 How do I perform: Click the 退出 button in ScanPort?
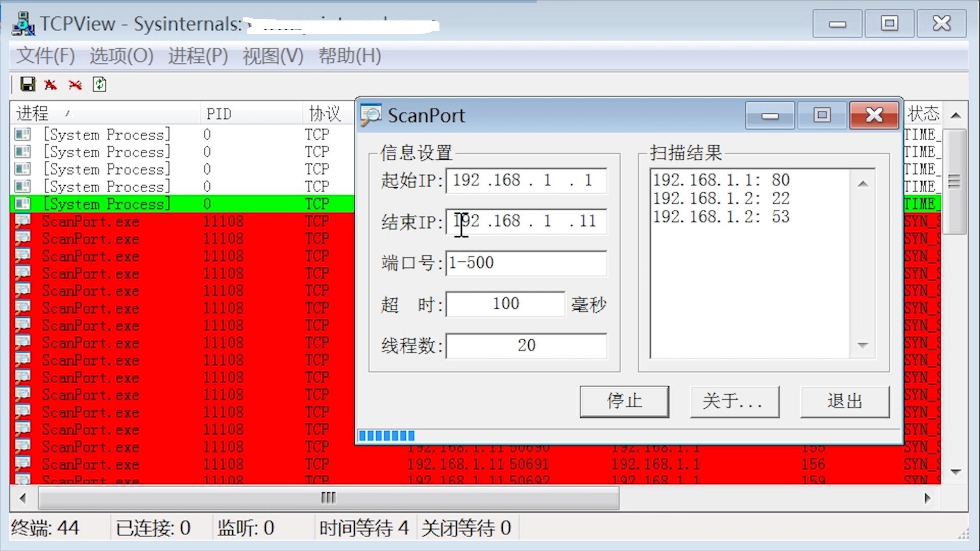click(x=845, y=402)
